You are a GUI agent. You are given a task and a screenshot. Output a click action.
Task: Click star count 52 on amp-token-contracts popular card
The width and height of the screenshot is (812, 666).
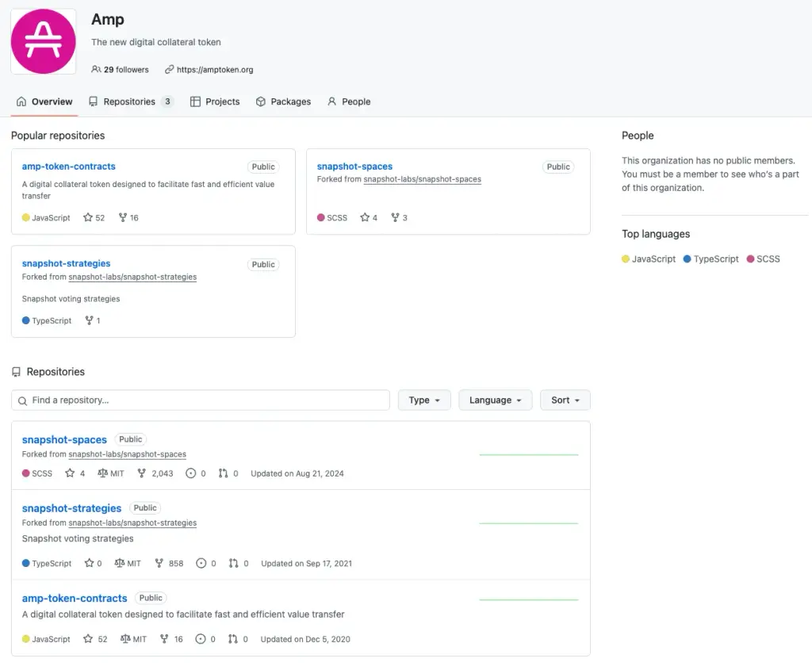click(x=94, y=217)
